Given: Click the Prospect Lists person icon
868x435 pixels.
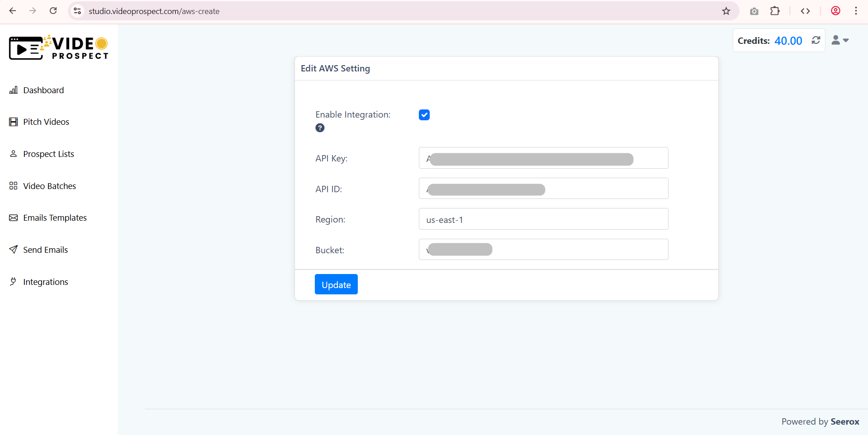Looking at the screenshot, I should pos(14,154).
